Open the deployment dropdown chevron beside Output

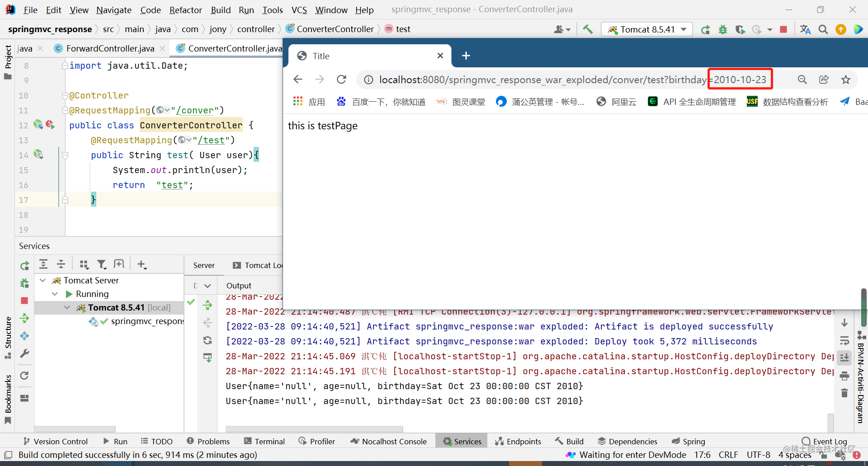(x=208, y=286)
